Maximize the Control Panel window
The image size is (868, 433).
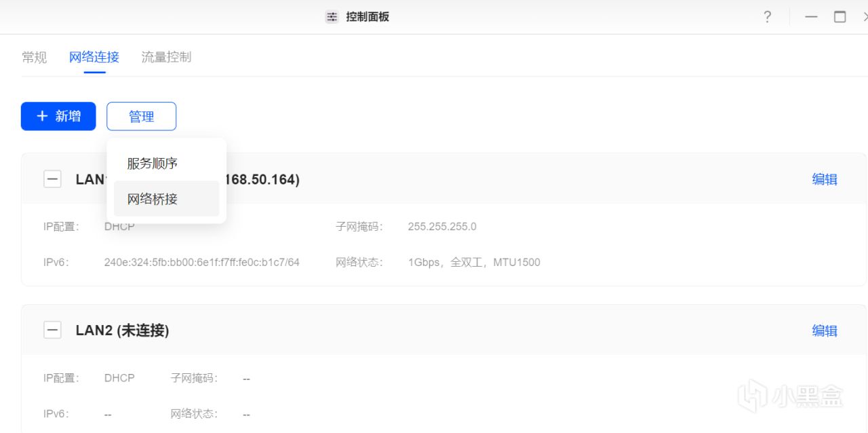pos(840,17)
